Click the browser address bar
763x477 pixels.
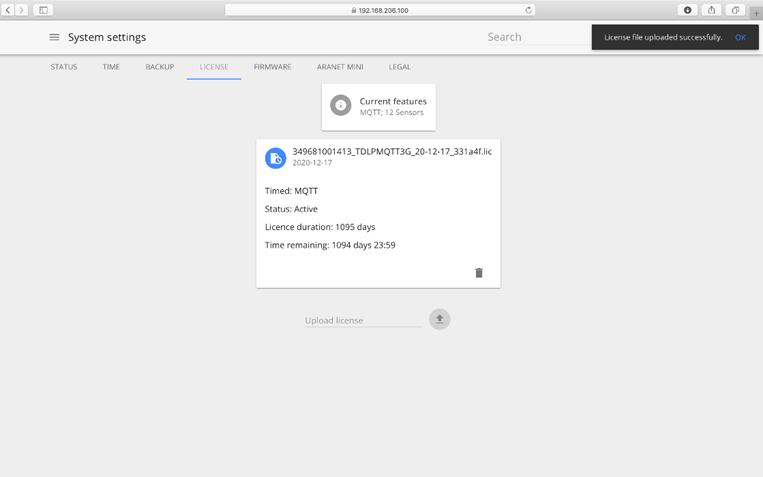pos(380,10)
